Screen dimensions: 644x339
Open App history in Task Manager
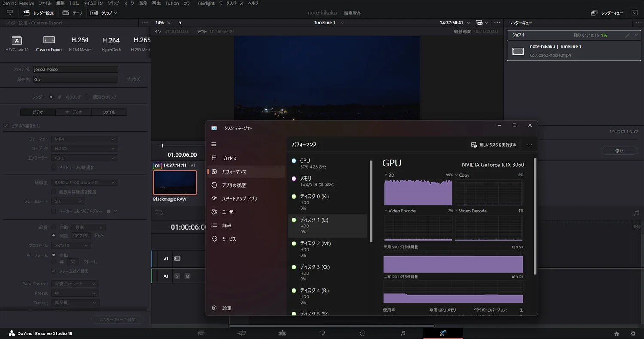246,185
